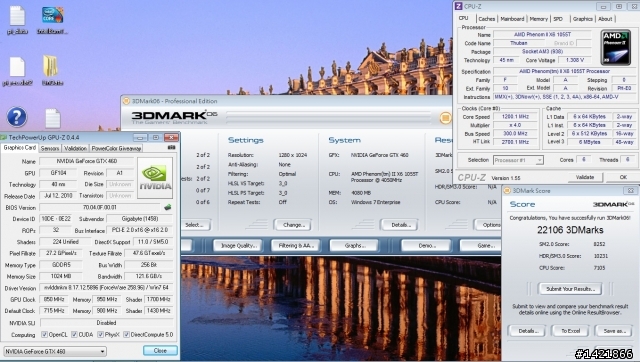
Task: Click the CPU-Z title bar Z icon
Action: point(458,6)
